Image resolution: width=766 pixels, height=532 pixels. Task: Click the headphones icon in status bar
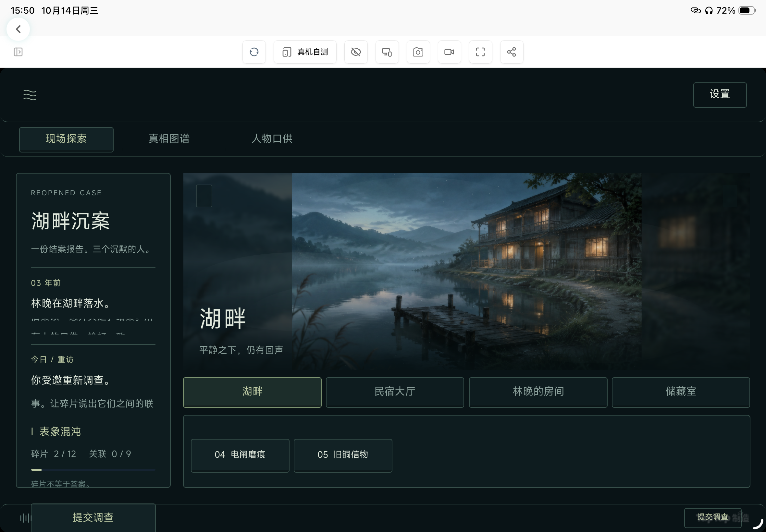click(x=709, y=11)
